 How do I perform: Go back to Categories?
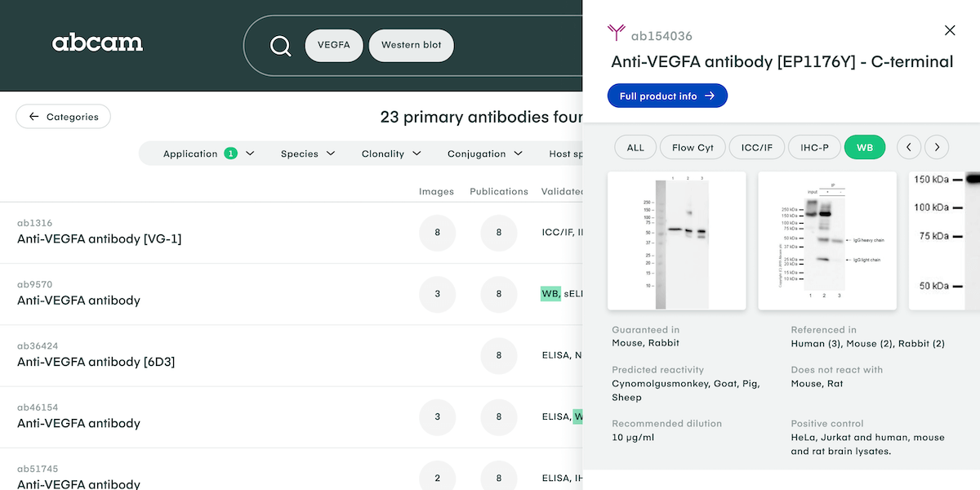pyautogui.click(x=63, y=117)
